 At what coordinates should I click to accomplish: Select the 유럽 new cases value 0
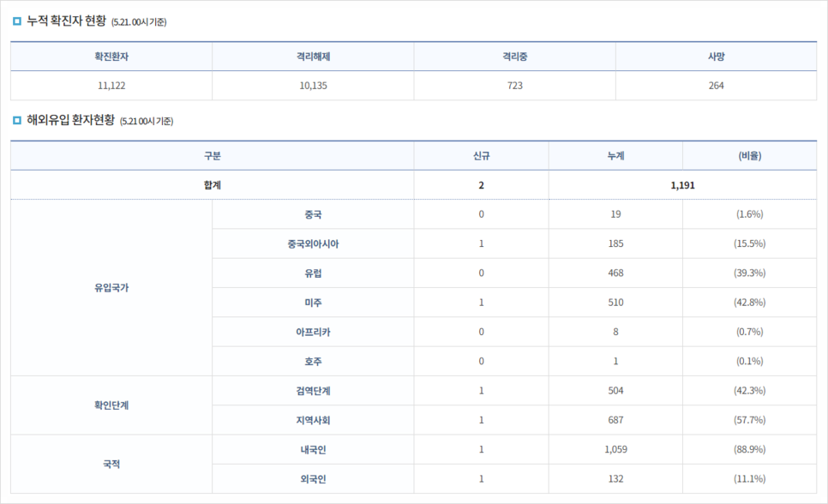(481, 273)
